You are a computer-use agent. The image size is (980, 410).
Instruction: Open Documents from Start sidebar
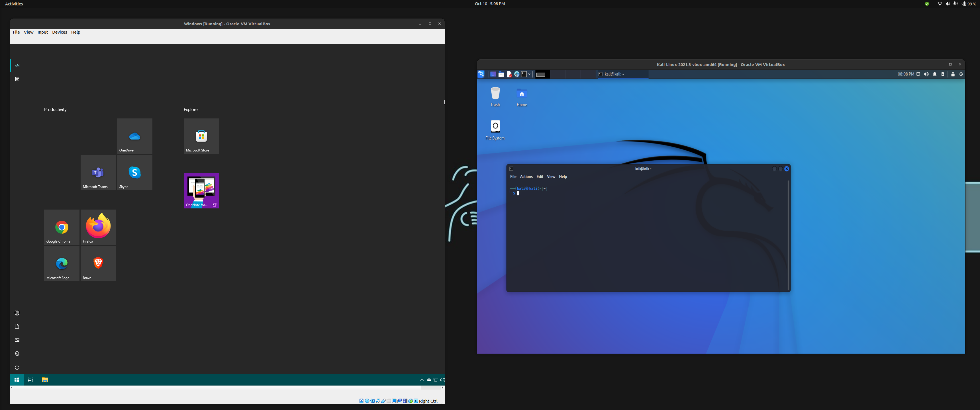(x=17, y=326)
